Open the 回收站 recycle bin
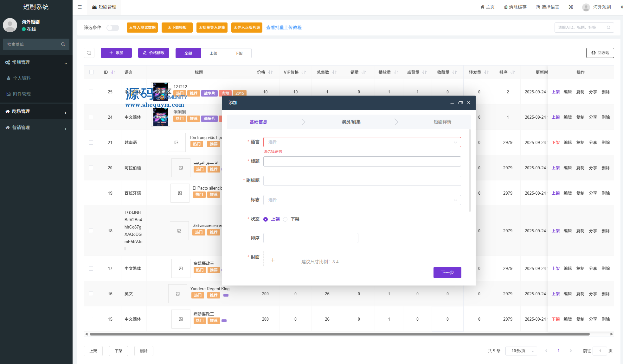 click(600, 53)
